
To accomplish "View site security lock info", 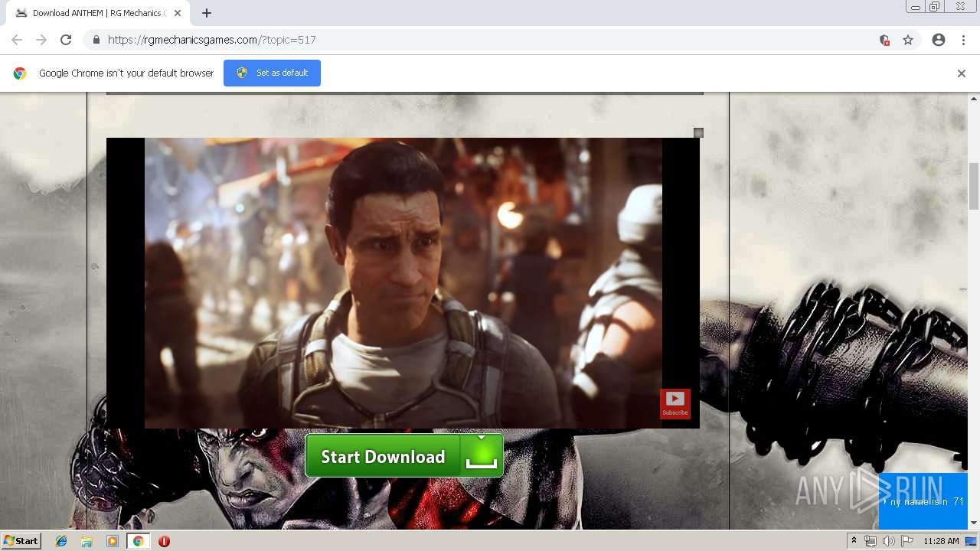I will 96,40.
